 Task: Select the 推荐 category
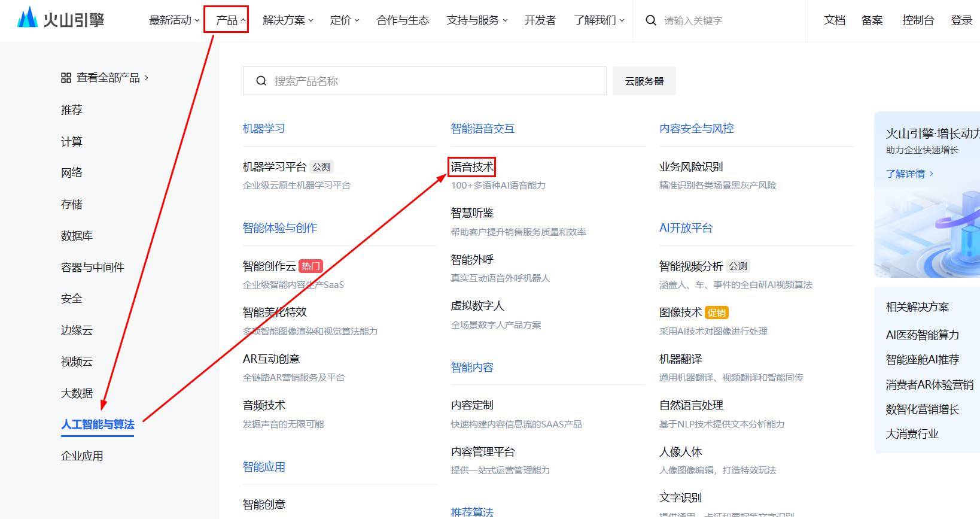[x=71, y=110]
